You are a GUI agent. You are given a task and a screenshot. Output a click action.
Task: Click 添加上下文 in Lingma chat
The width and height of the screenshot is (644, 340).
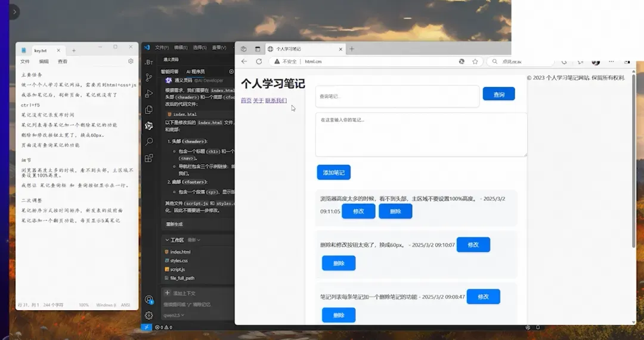180,293
